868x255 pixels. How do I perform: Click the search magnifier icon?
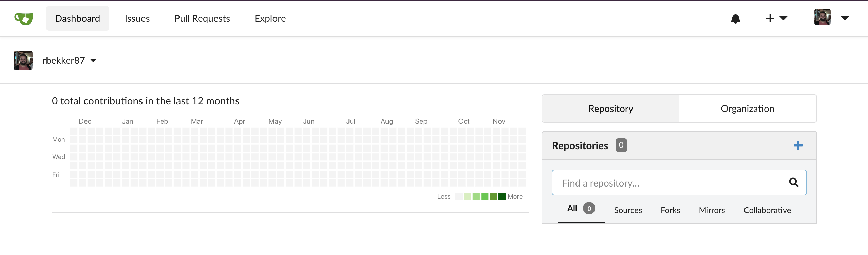[x=794, y=182]
